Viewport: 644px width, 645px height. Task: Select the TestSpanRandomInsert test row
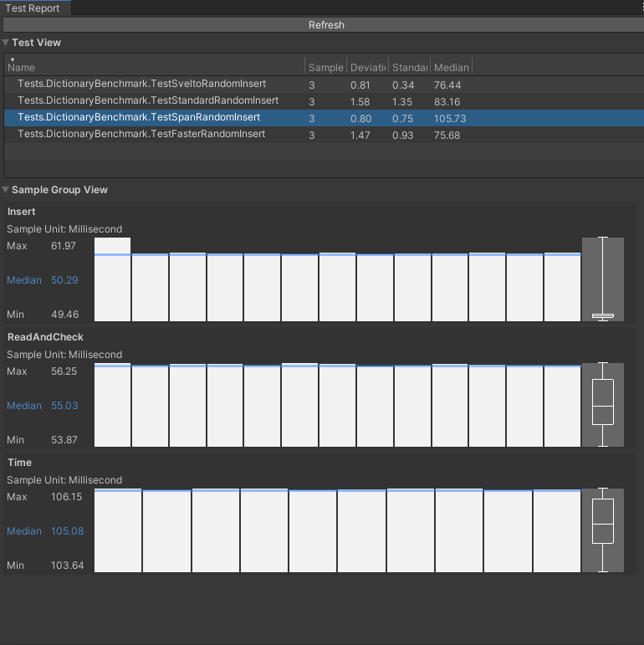click(324, 118)
